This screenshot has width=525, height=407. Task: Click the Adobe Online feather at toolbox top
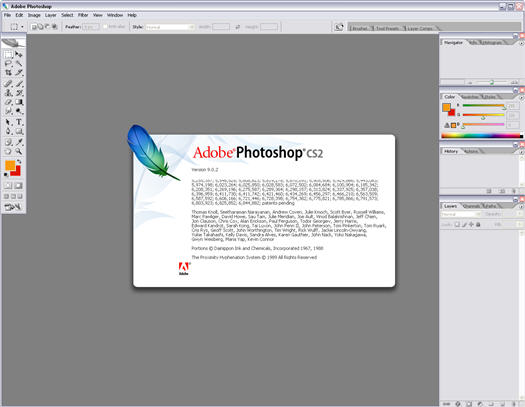pos(13,43)
